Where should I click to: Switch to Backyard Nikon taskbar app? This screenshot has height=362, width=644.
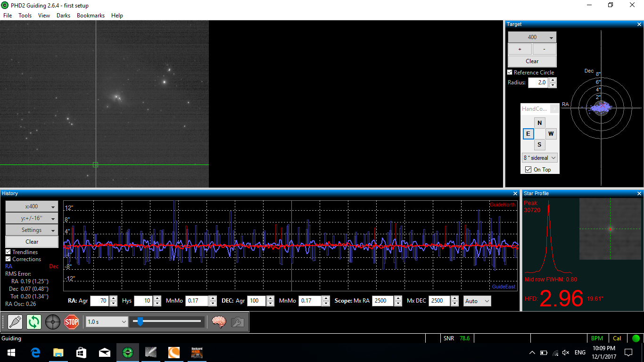coord(197,353)
